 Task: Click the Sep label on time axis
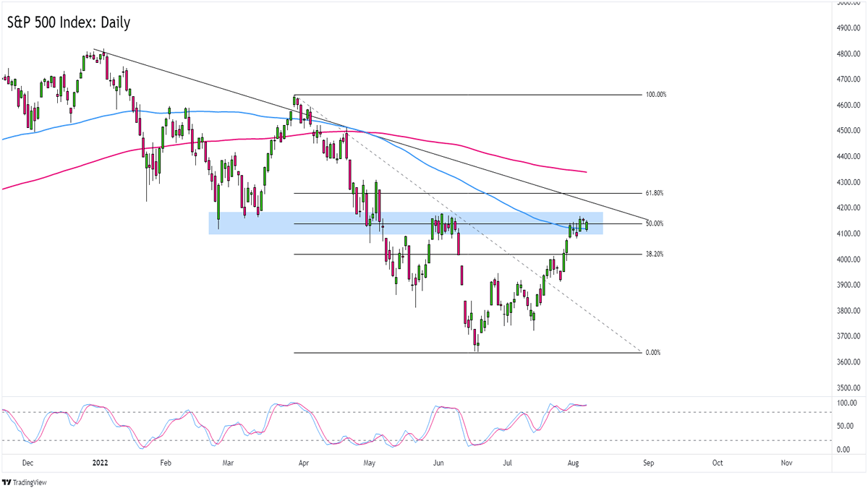[649, 462]
